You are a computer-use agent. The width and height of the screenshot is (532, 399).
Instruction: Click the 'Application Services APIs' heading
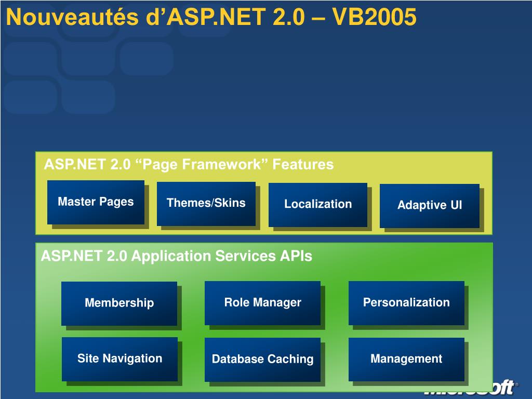(177, 256)
